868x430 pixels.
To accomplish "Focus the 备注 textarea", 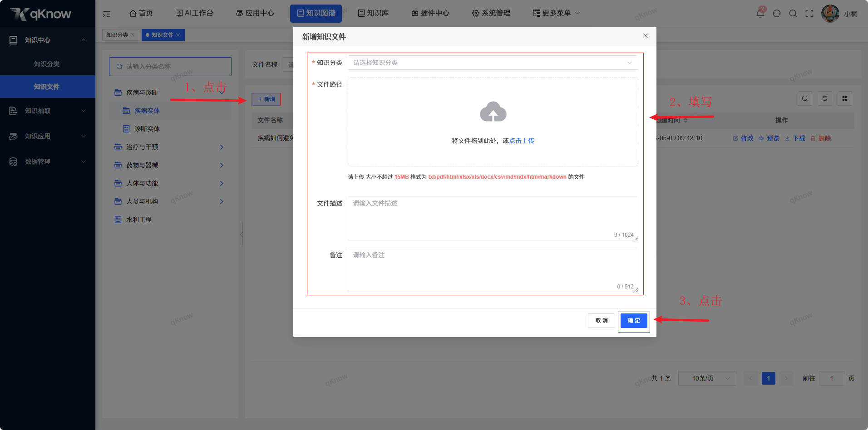I will [x=493, y=270].
